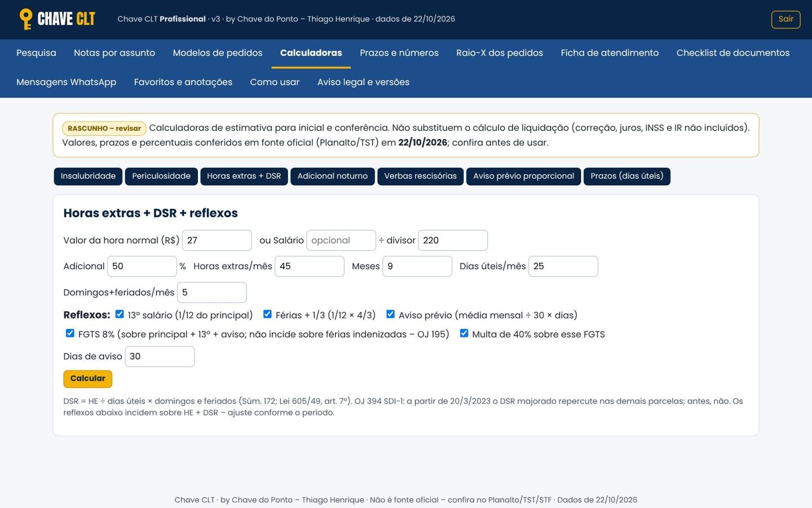Disable the FGTS 8% checkbox
Screen dimensions: 812x508
pos(70,334)
